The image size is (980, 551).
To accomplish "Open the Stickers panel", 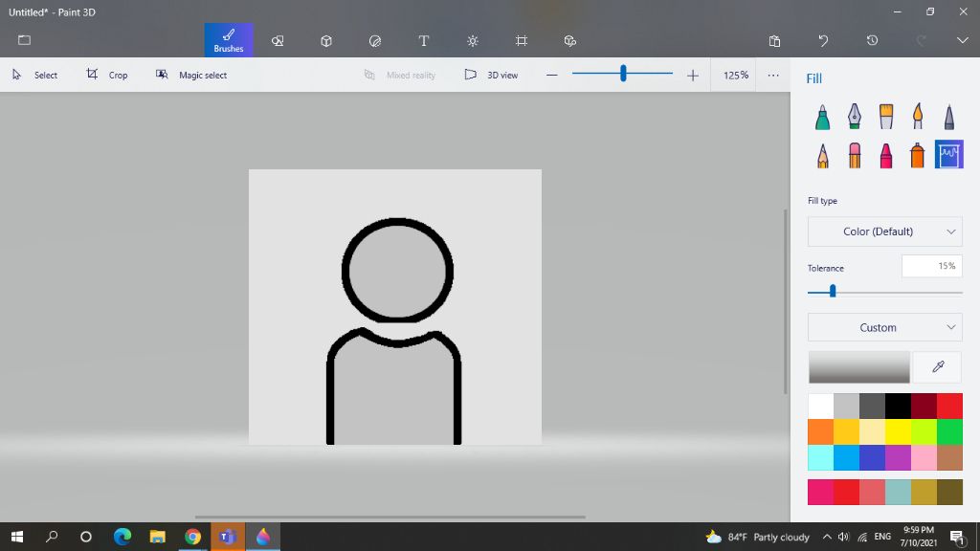I will [374, 40].
